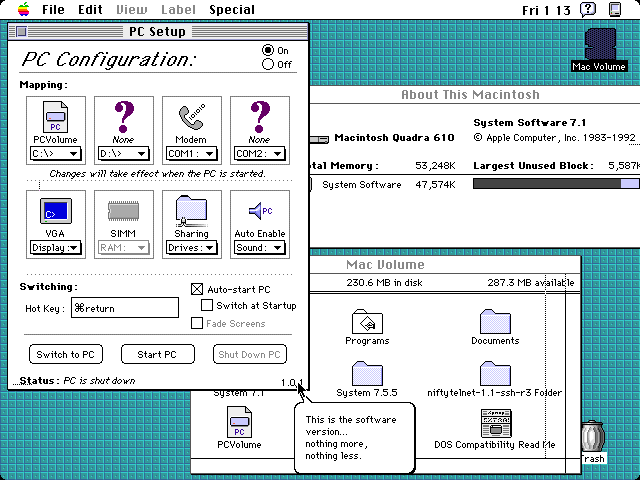Open the Drives: dropdown under Sharing
The height and width of the screenshot is (480, 640).
[191, 248]
